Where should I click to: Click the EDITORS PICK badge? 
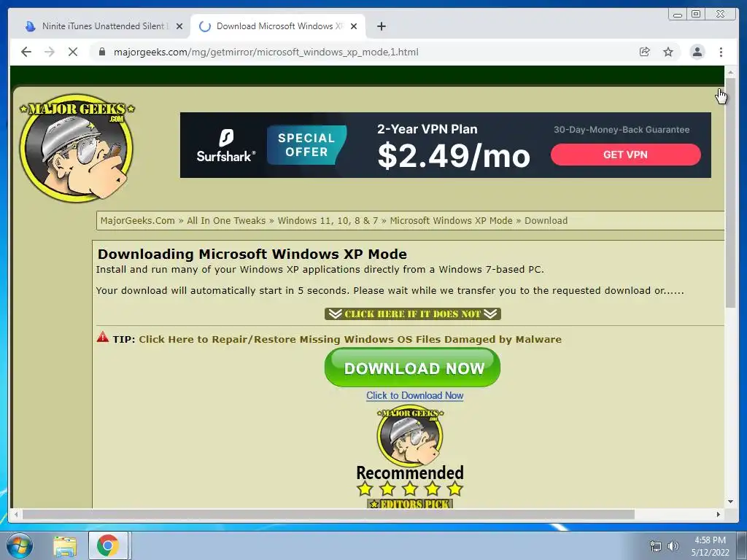410,503
